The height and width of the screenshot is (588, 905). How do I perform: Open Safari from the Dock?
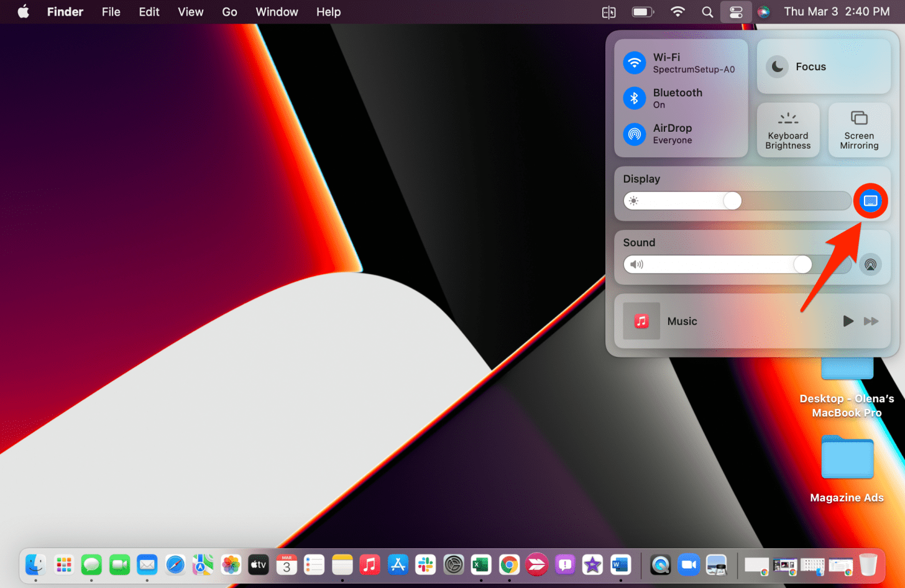[x=175, y=564]
